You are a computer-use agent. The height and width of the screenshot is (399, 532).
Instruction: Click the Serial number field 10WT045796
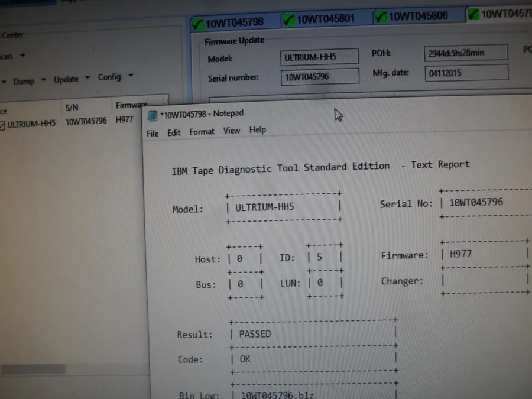click(x=320, y=77)
